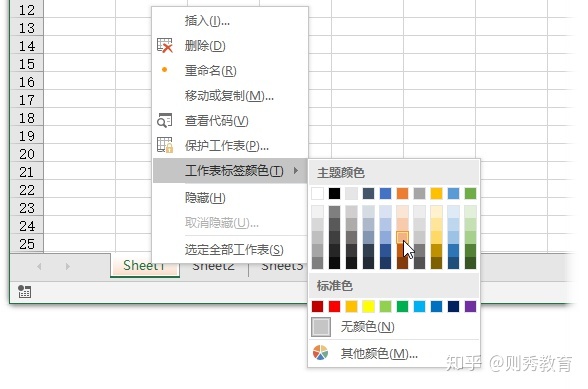Open 其他颜色(M)... more colors

click(394, 353)
